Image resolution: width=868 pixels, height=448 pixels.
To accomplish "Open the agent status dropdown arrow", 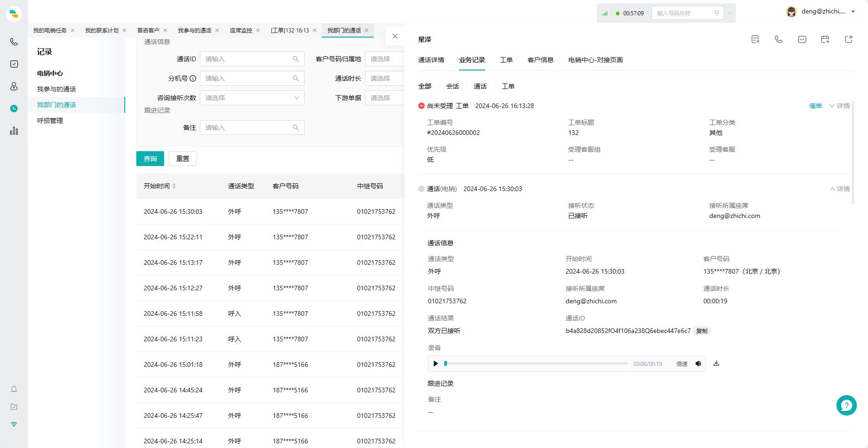I will (729, 13).
